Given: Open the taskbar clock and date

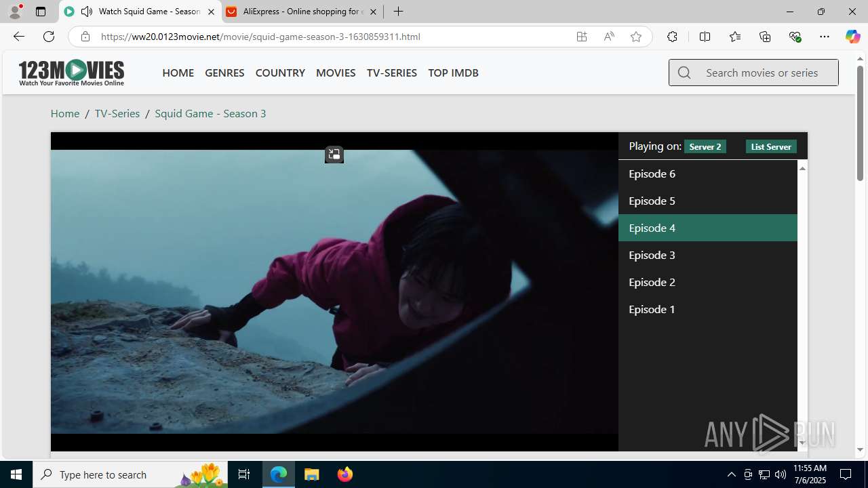Looking at the screenshot, I should 810,474.
